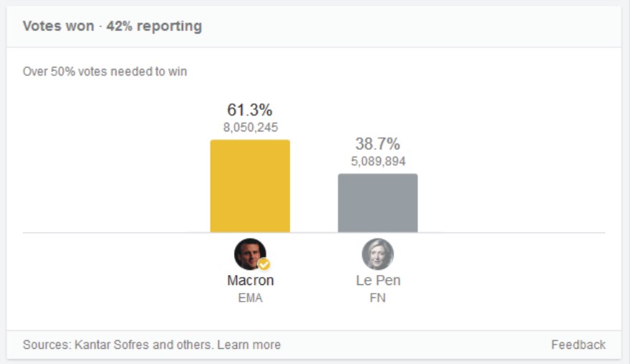Select Macron's yellow vote bar
The width and height of the screenshot is (630, 364).
(x=250, y=186)
